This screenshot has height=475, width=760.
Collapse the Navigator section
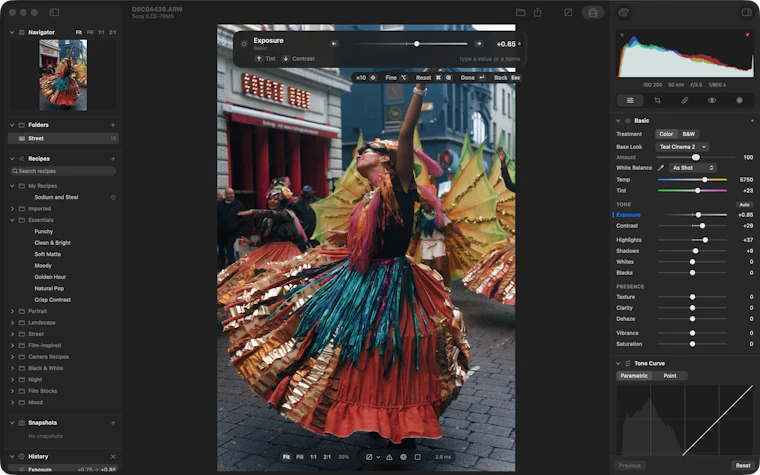(x=12, y=32)
